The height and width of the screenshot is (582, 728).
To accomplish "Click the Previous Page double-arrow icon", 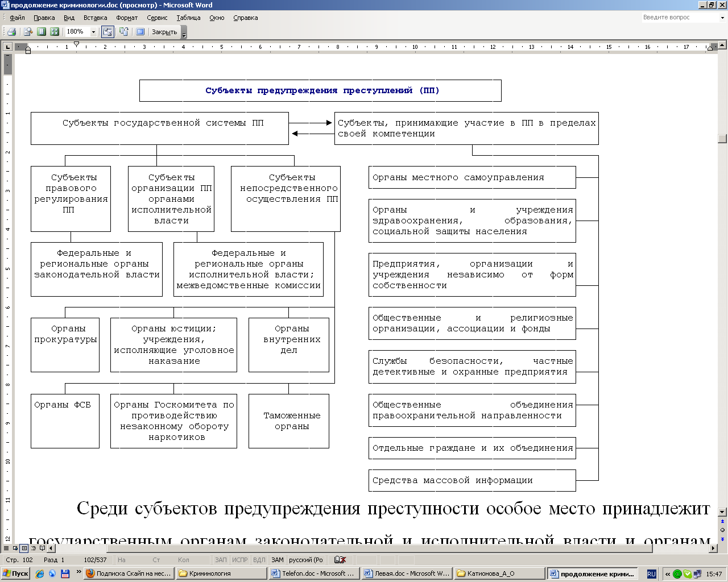I will pyautogui.click(x=723, y=521).
